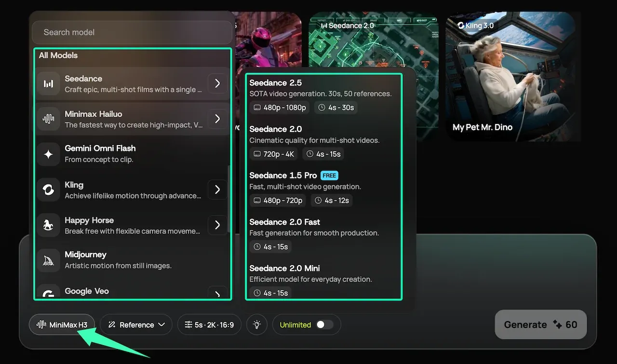Click the FREE badge on Seedance 1.5 Pro
Image resolution: width=617 pixels, height=364 pixels.
tap(329, 175)
